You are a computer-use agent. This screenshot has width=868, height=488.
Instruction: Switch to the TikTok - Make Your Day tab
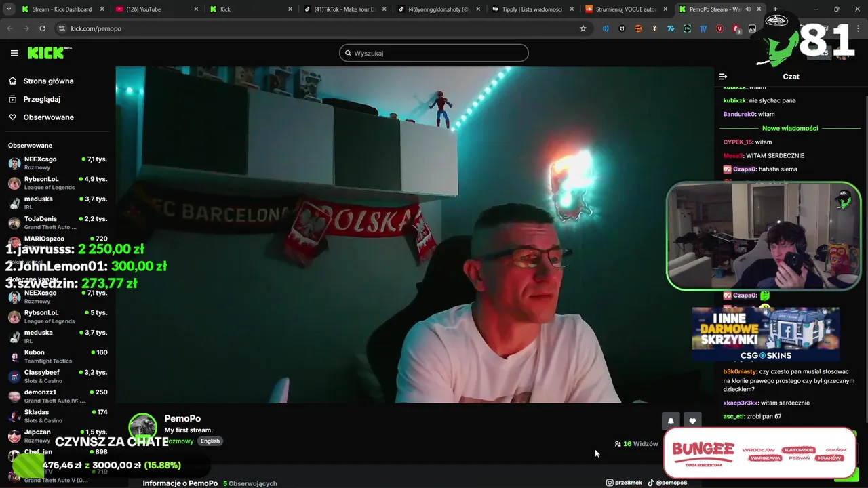344,9
